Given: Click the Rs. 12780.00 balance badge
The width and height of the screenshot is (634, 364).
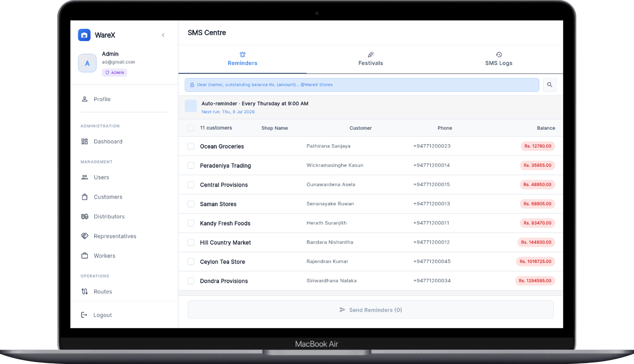Looking at the screenshot, I should click(x=538, y=146).
